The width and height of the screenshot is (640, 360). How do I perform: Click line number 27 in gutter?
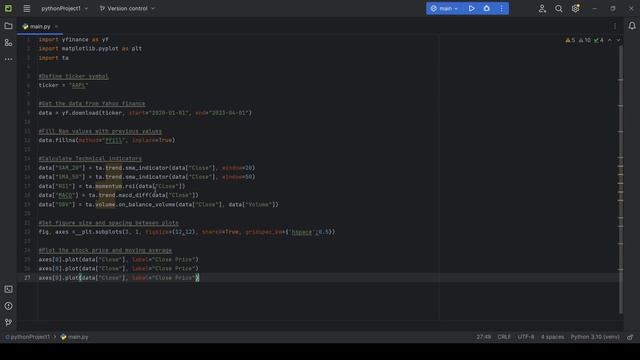point(27,278)
